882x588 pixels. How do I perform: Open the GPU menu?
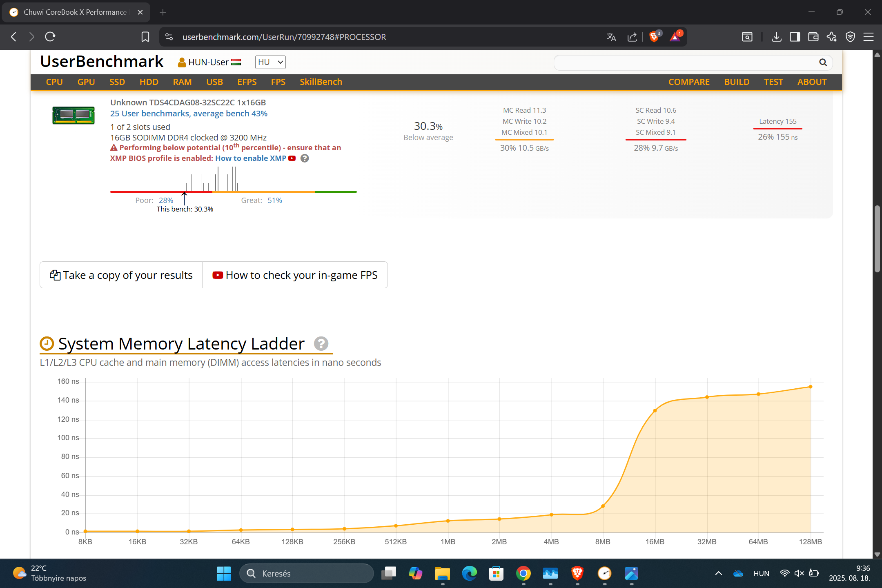click(x=86, y=82)
